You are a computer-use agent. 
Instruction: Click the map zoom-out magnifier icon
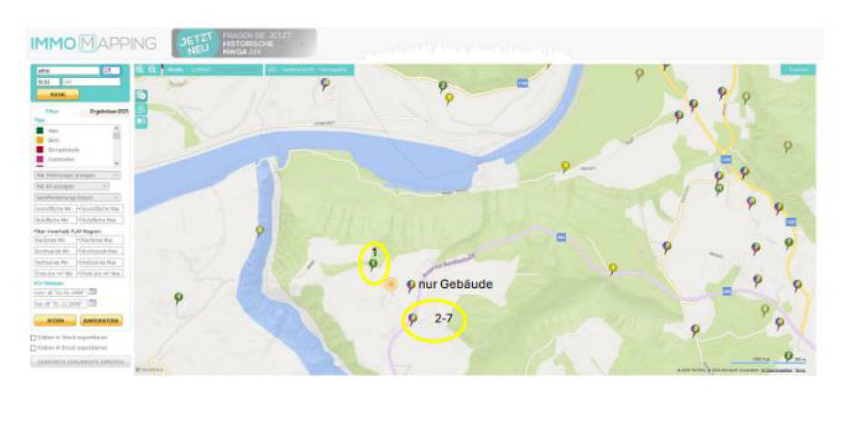pyautogui.click(x=153, y=70)
